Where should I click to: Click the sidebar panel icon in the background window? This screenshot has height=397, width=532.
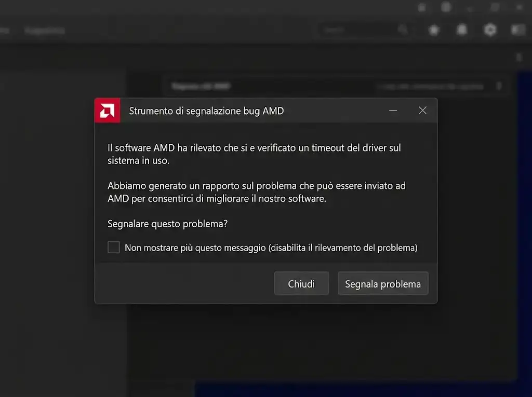[x=518, y=30]
